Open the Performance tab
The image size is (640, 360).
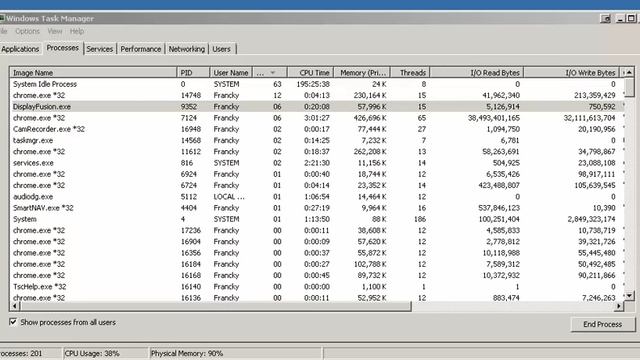(141, 49)
